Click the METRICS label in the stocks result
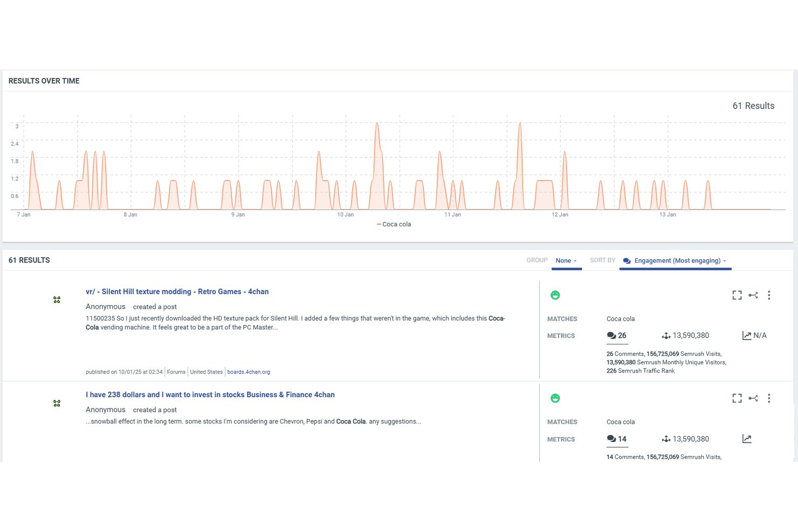 tap(561, 439)
